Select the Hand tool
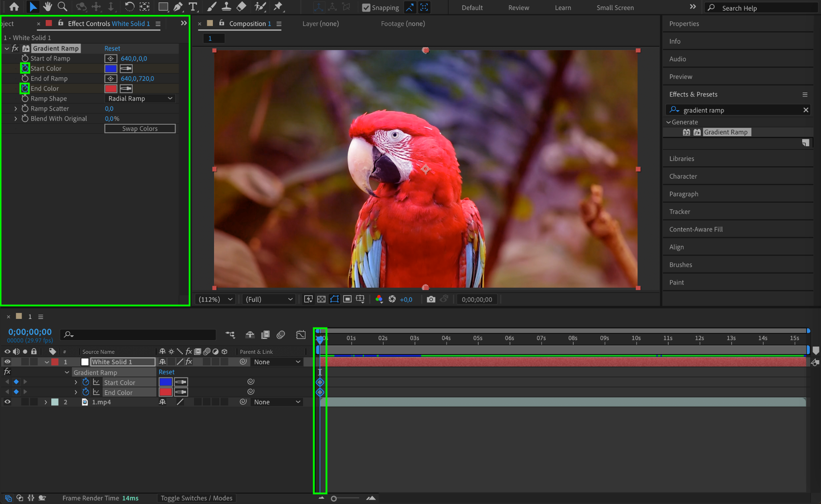This screenshot has height=504, width=821. coord(48,6)
